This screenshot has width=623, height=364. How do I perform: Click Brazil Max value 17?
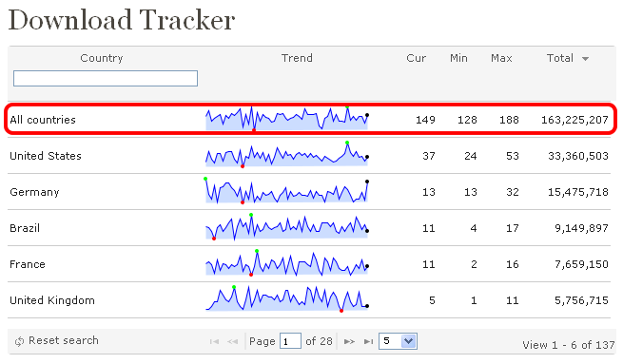coord(513,228)
